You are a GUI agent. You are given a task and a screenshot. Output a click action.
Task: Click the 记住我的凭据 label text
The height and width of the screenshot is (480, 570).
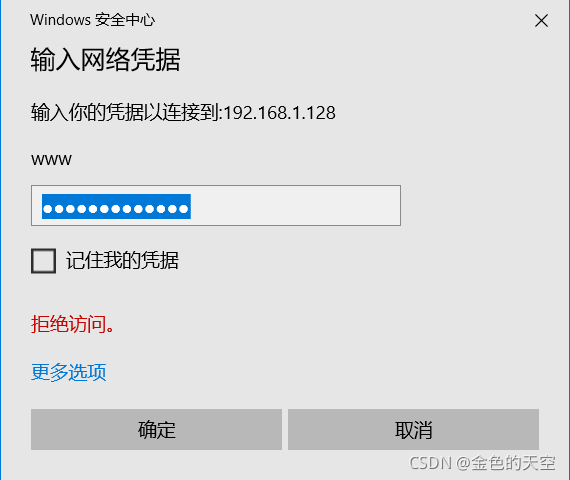coord(122,260)
